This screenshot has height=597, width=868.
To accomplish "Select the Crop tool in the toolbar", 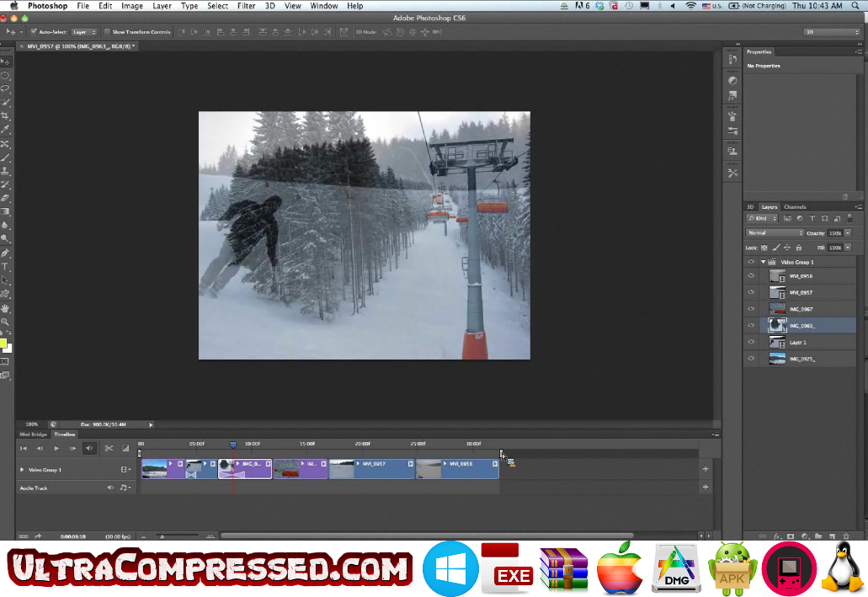I will click(x=6, y=116).
